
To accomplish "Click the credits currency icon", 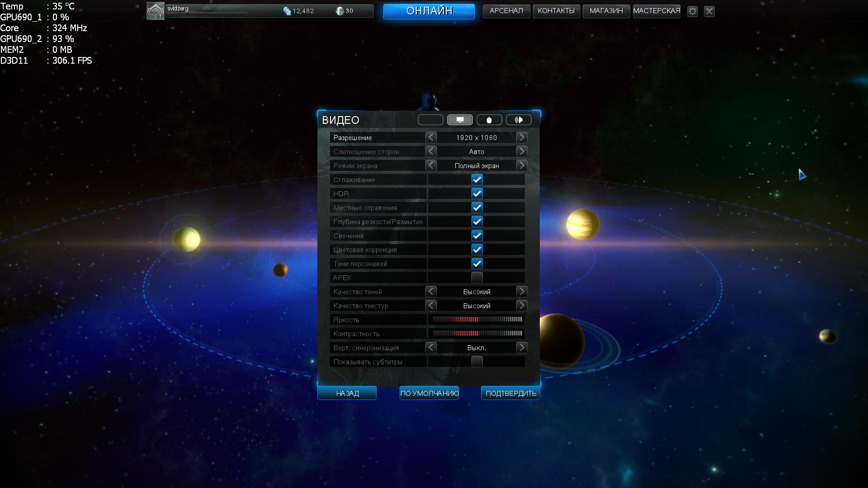I will click(287, 11).
